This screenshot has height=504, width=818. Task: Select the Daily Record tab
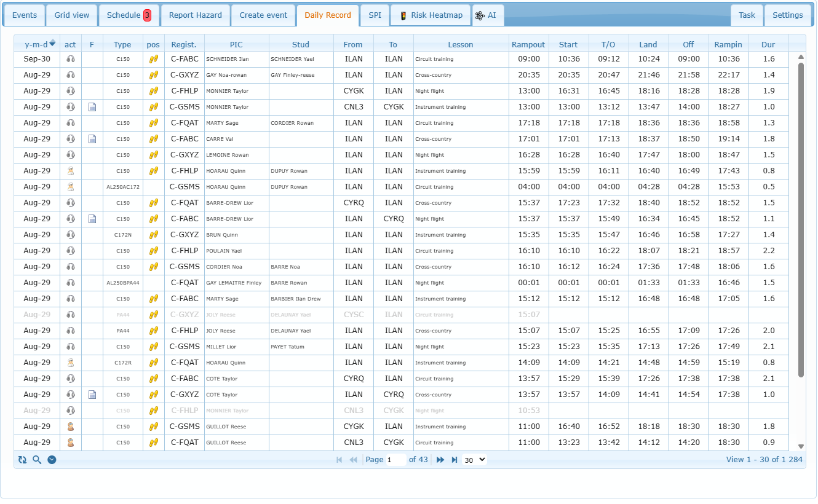[x=328, y=15]
